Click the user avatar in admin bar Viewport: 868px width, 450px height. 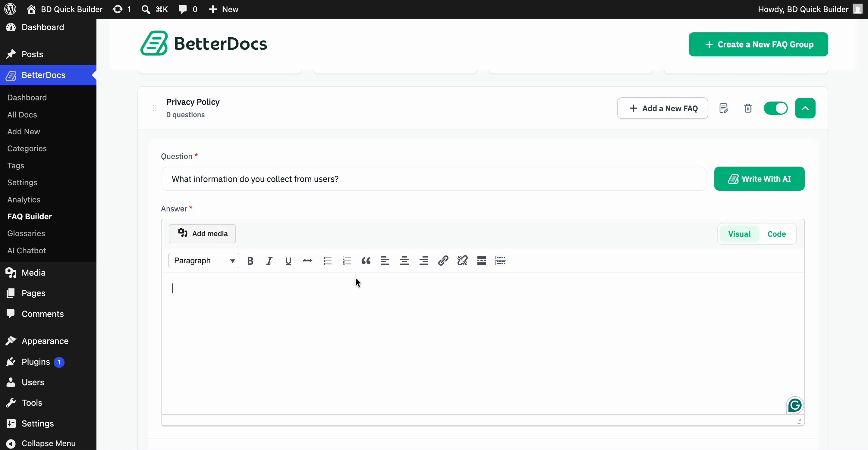click(858, 9)
